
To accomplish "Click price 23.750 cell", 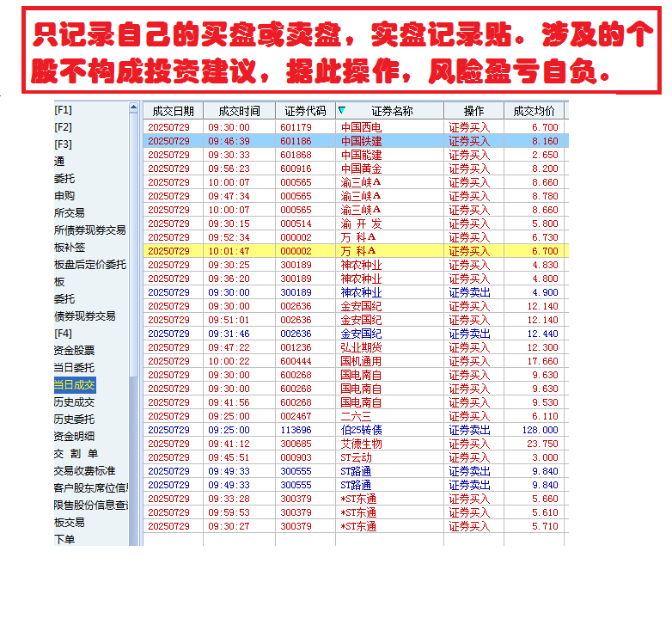I will 542,444.
